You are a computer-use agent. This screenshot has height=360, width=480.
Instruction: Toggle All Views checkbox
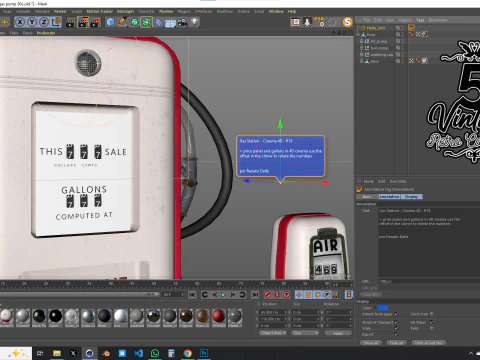[x=432, y=322]
